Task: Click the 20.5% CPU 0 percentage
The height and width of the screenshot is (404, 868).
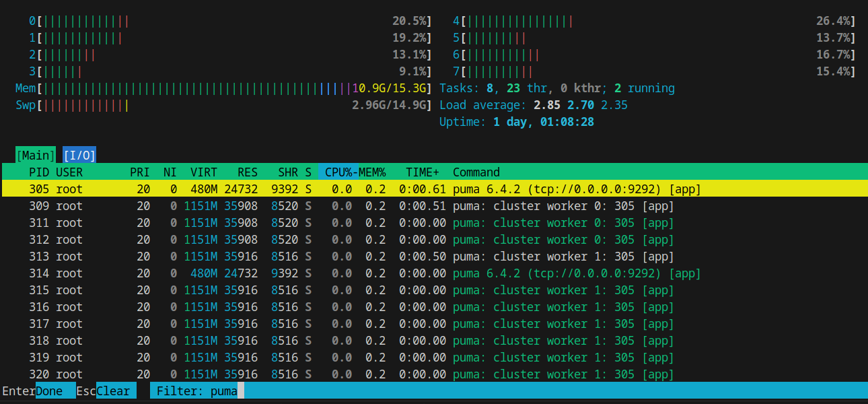Action: point(409,21)
